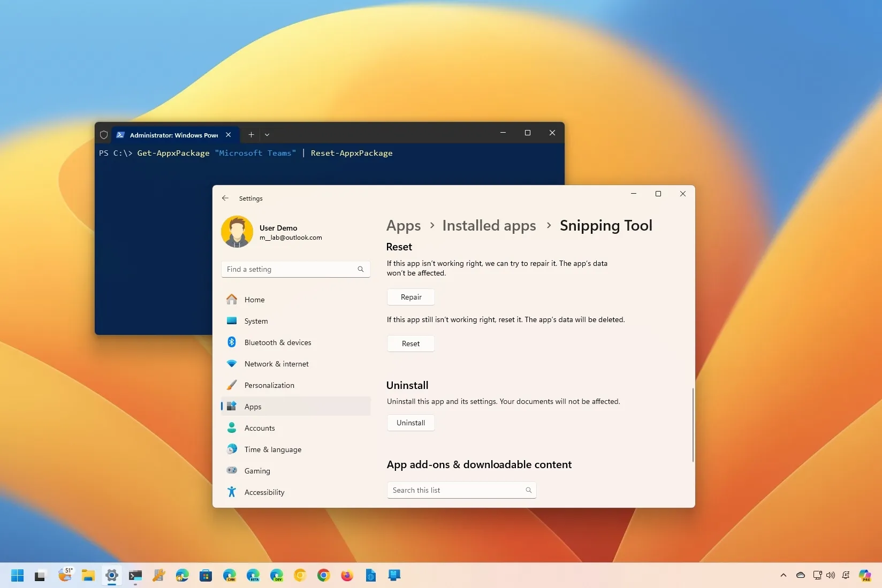
Task: Open the new tab dropdown in Terminal
Action: tap(267, 135)
